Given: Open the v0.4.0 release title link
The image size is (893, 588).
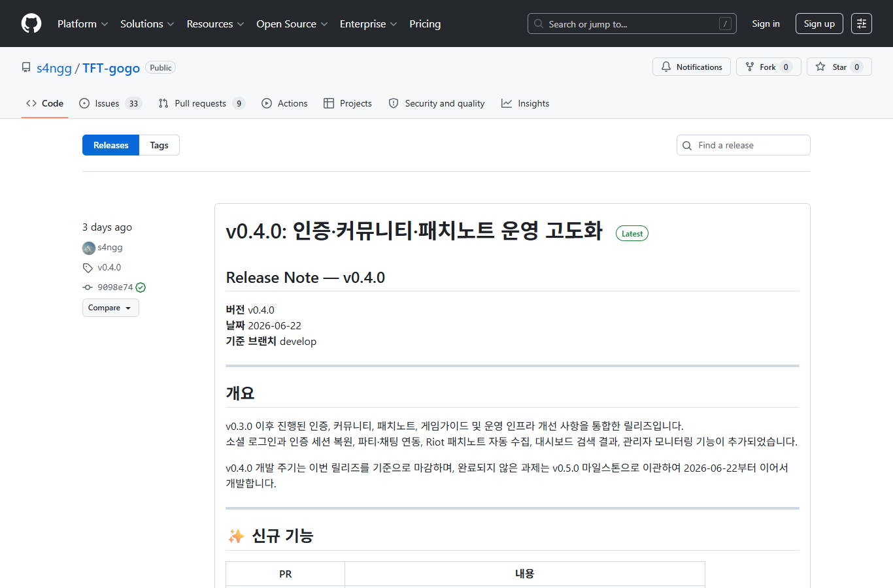Looking at the screenshot, I should click(414, 231).
